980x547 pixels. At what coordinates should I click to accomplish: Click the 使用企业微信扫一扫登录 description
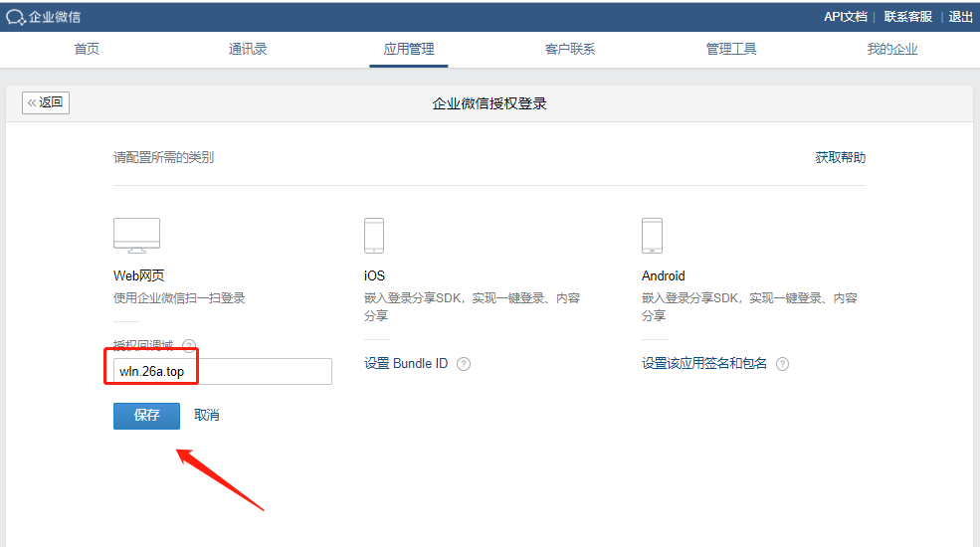(x=179, y=297)
